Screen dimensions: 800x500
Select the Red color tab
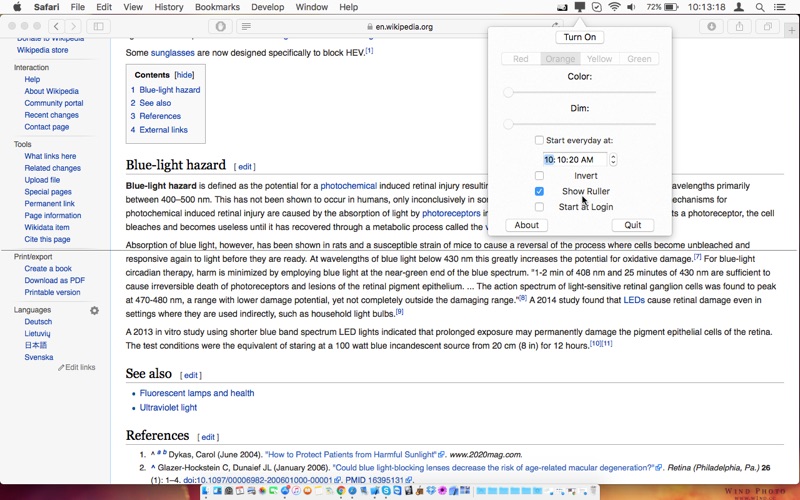[x=520, y=59]
